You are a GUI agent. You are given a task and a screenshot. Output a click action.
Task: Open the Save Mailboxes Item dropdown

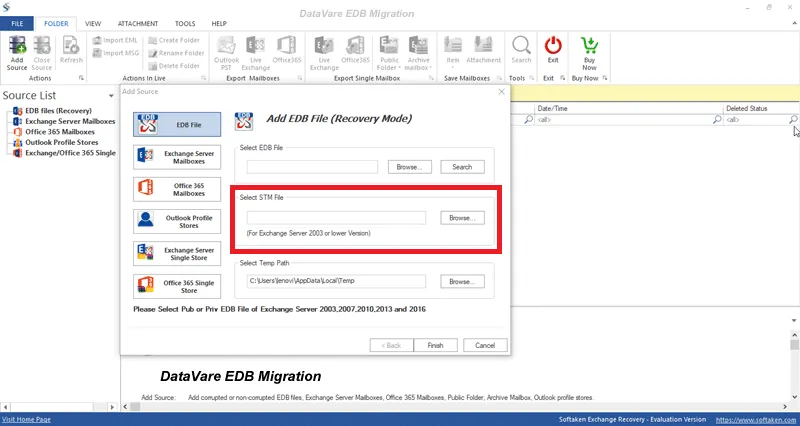click(453, 53)
